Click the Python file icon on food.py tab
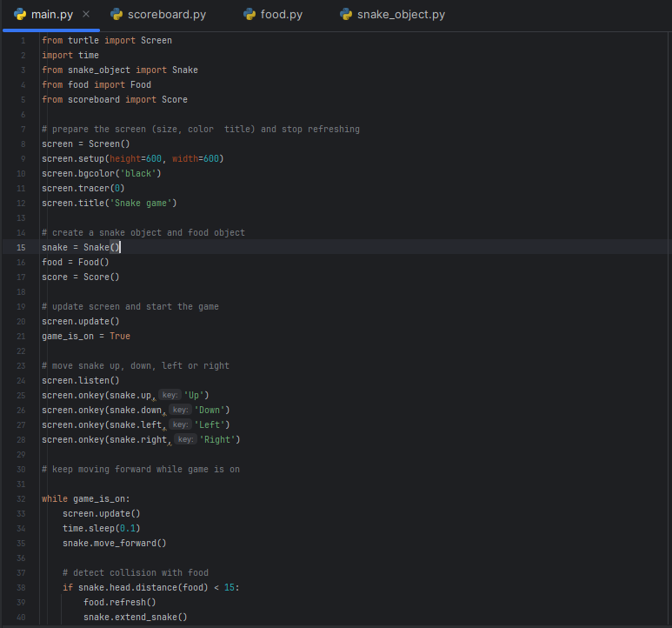 pyautogui.click(x=250, y=15)
